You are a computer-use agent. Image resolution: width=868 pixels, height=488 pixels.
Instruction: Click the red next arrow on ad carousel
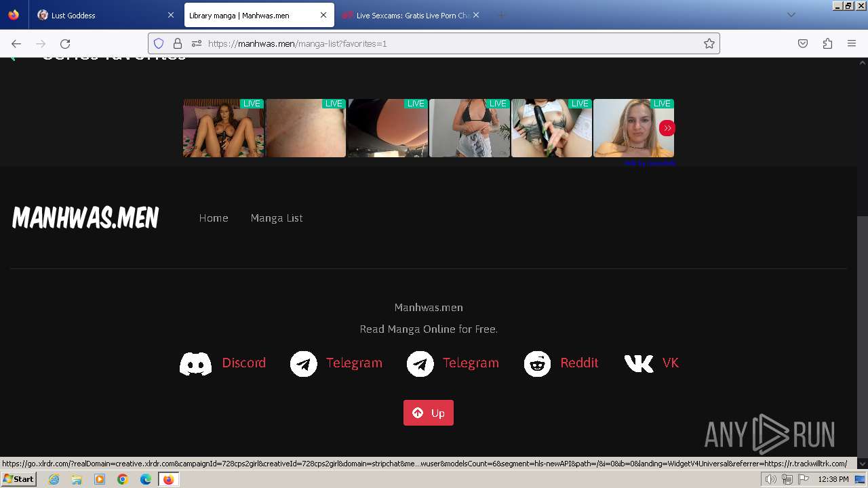[x=667, y=128]
